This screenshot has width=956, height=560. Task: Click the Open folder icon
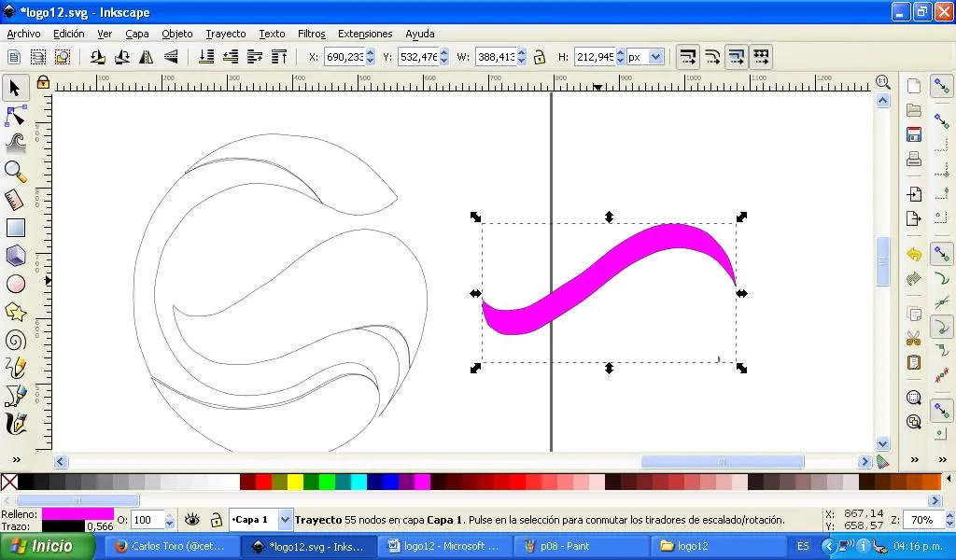click(x=913, y=110)
